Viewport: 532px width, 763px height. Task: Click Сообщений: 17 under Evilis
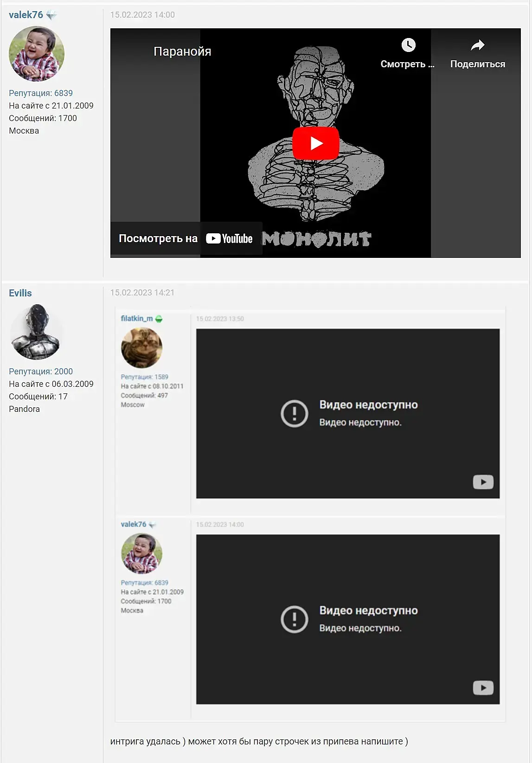(38, 397)
